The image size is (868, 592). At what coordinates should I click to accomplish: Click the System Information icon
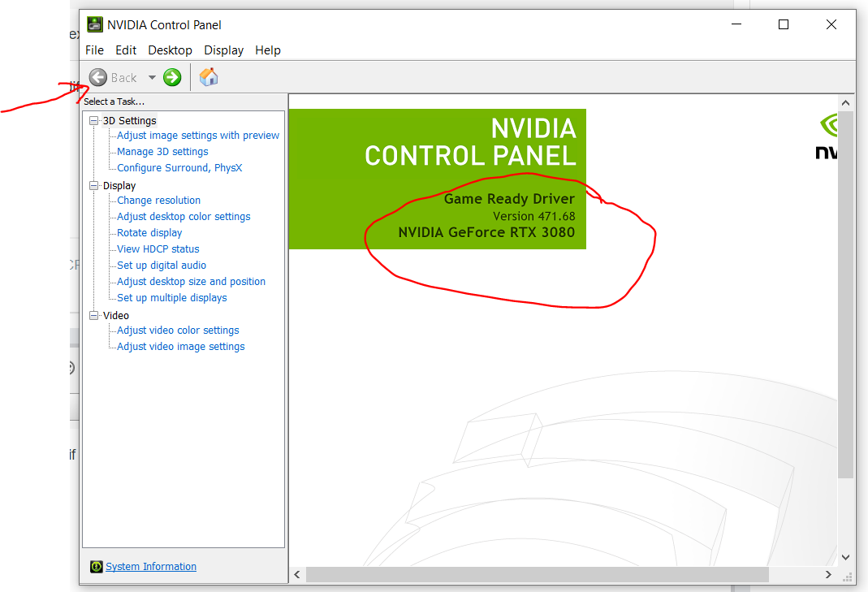[x=97, y=567]
